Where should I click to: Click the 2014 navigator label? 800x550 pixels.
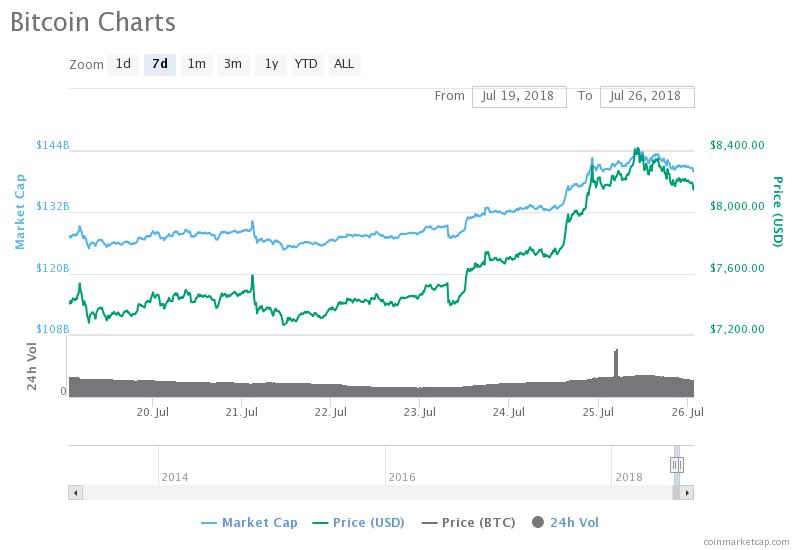click(175, 478)
